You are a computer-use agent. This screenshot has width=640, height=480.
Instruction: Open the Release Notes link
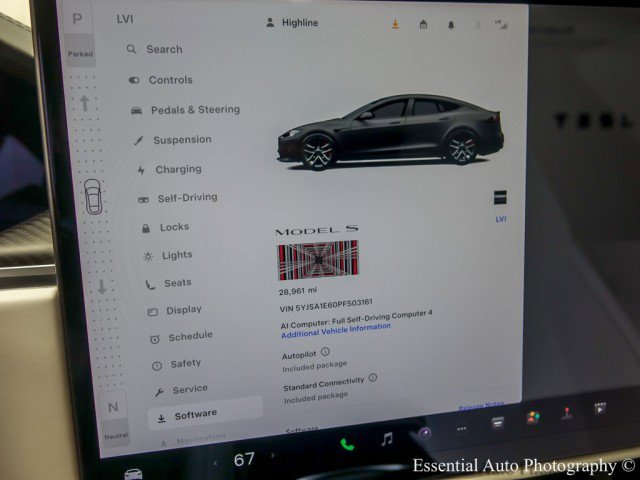tap(481, 406)
